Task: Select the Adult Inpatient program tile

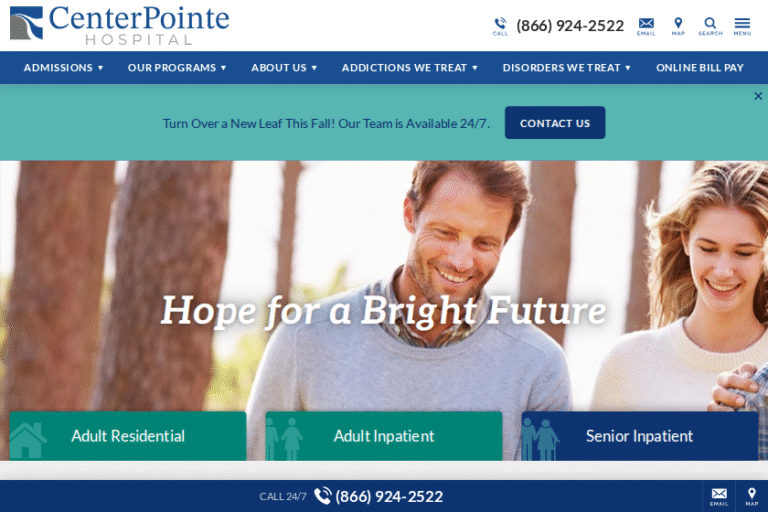Action: click(x=384, y=436)
